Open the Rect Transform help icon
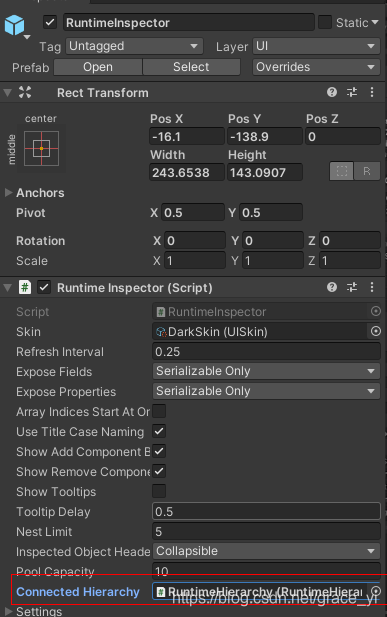The height and width of the screenshot is (617, 387). (332, 92)
